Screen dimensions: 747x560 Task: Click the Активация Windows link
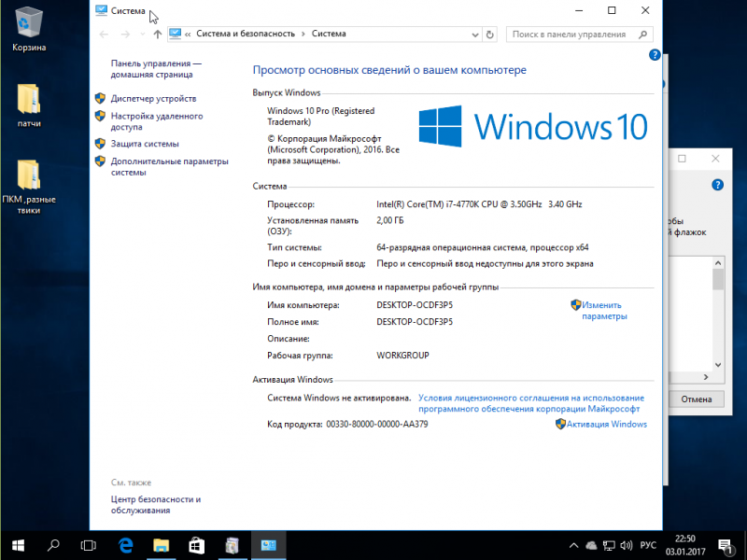point(606,425)
